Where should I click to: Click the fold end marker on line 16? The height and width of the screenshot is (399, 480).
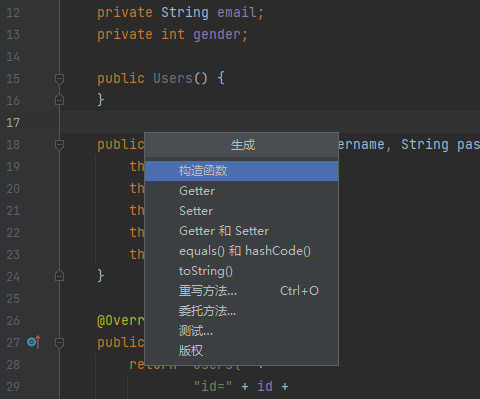[x=59, y=100]
